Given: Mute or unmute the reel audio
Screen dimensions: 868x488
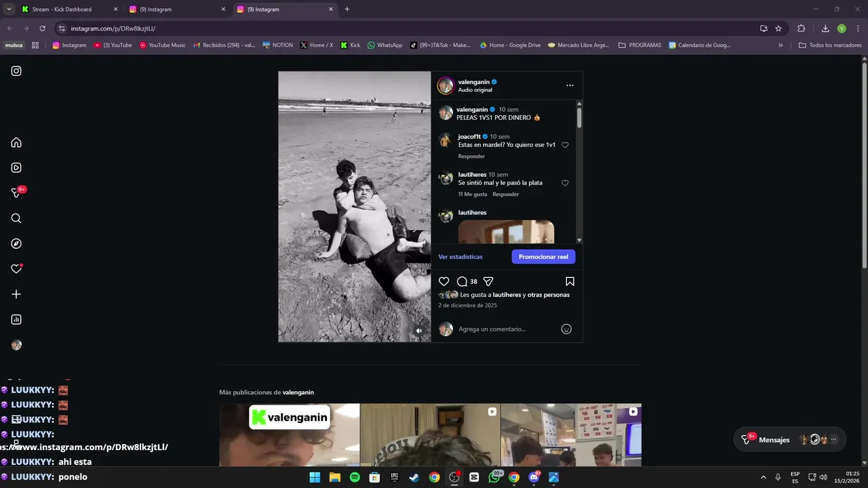Looking at the screenshot, I should [418, 331].
